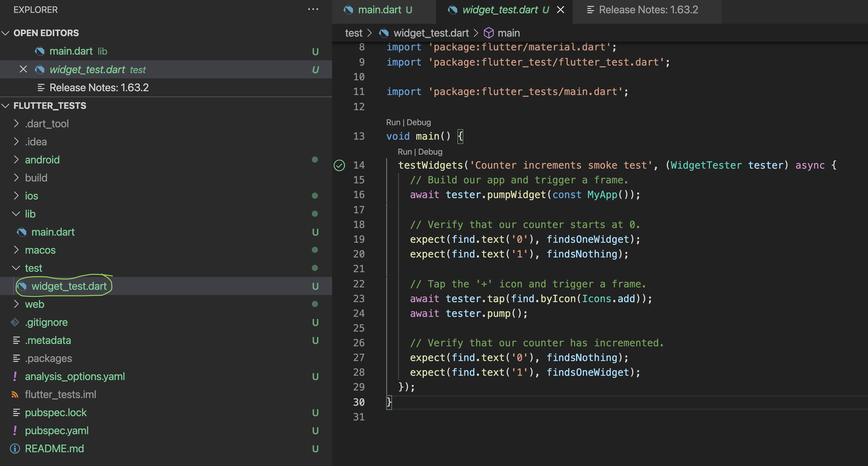Click the .gitignore file git icon

(x=15, y=322)
